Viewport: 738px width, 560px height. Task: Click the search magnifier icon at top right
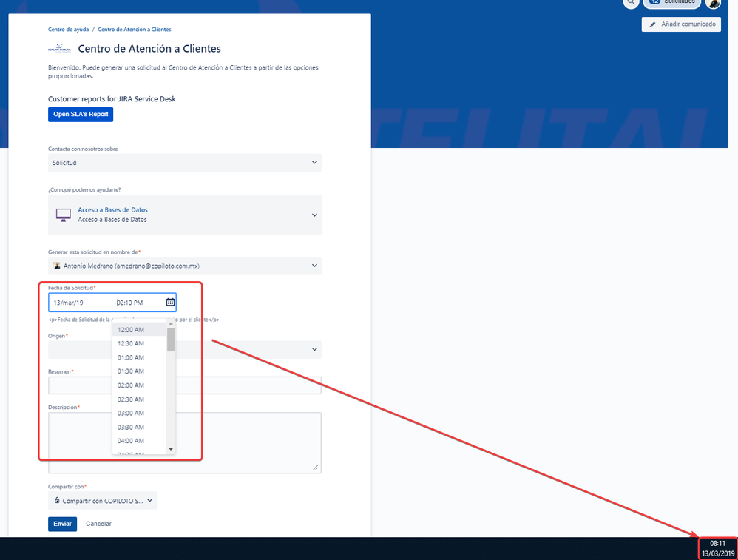631,2
